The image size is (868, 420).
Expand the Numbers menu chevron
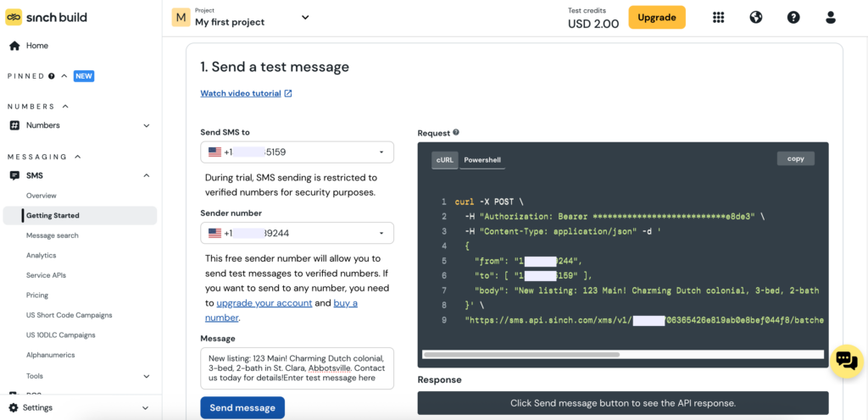pyautogui.click(x=147, y=126)
